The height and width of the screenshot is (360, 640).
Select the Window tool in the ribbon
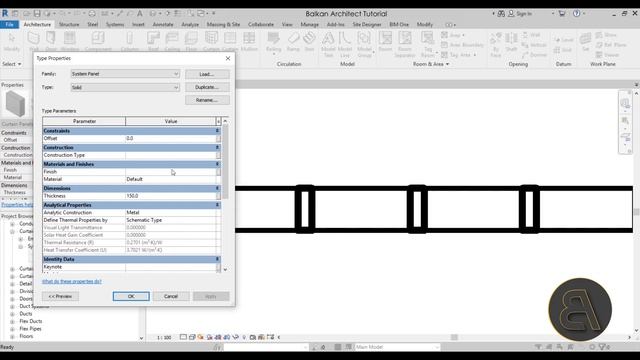pyautogui.click(x=70, y=42)
